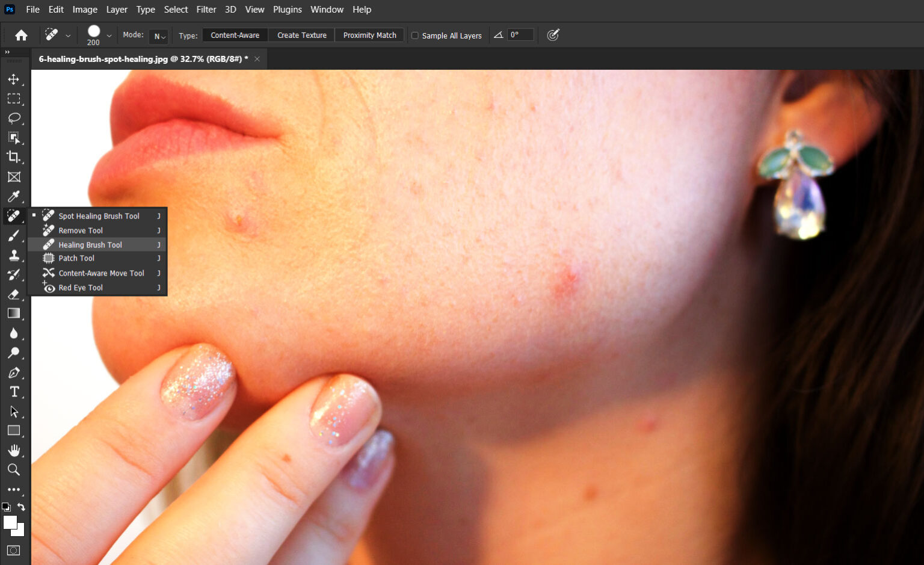Click the Proximity Match button

coord(369,36)
